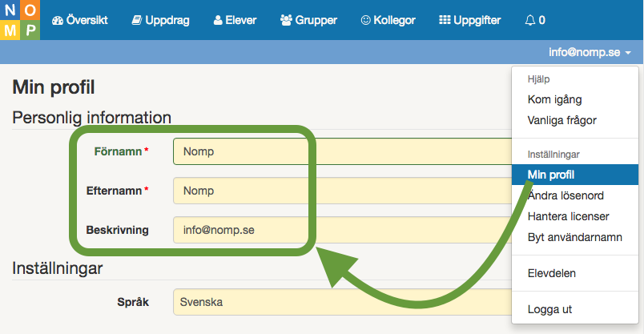Click Byt användarnamn menu item
The height and width of the screenshot is (334, 644).
tap(574, 237)
